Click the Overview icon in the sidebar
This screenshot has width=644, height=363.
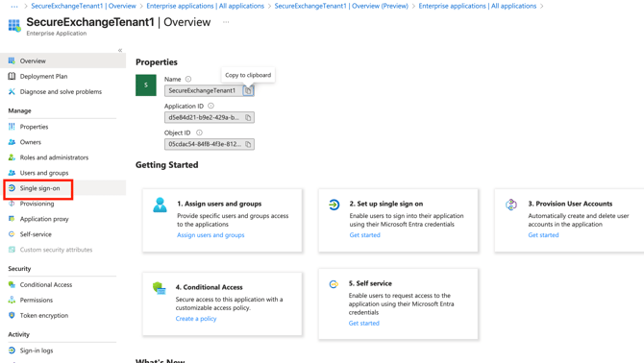point(12,60)
